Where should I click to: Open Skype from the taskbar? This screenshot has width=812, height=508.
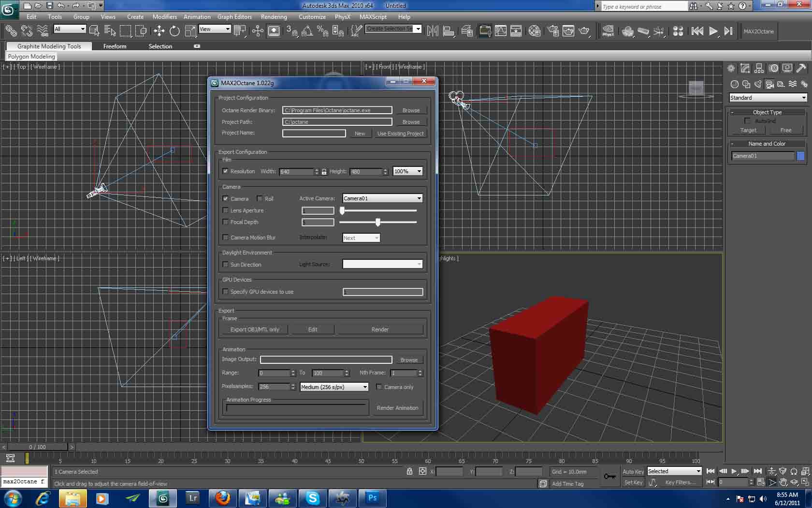(313, 498)
